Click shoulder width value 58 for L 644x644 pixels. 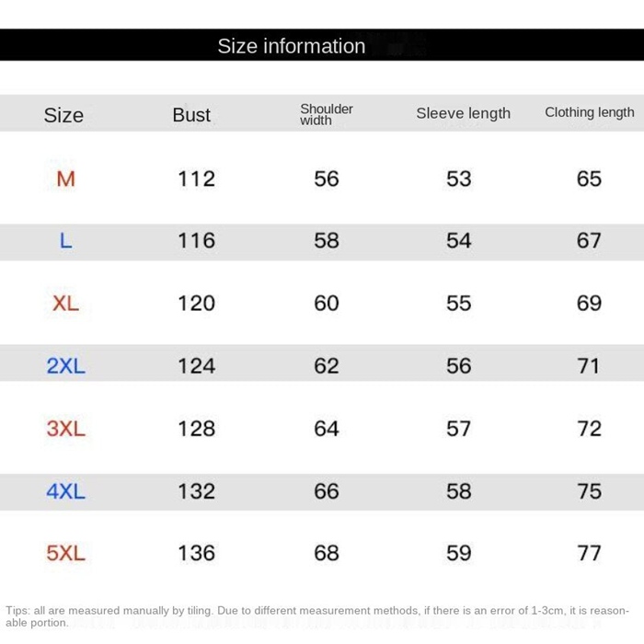point(327,241)
